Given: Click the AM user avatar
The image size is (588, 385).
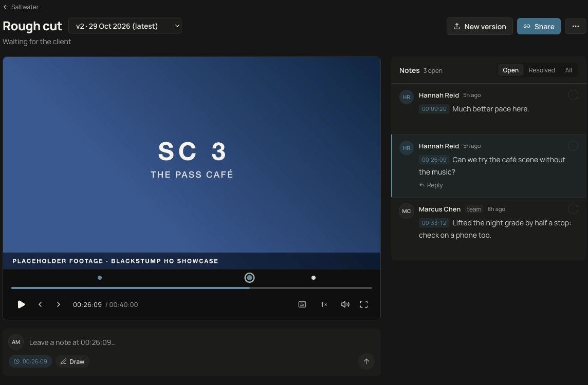Looking at the screenshot, I should coord(16,342).
